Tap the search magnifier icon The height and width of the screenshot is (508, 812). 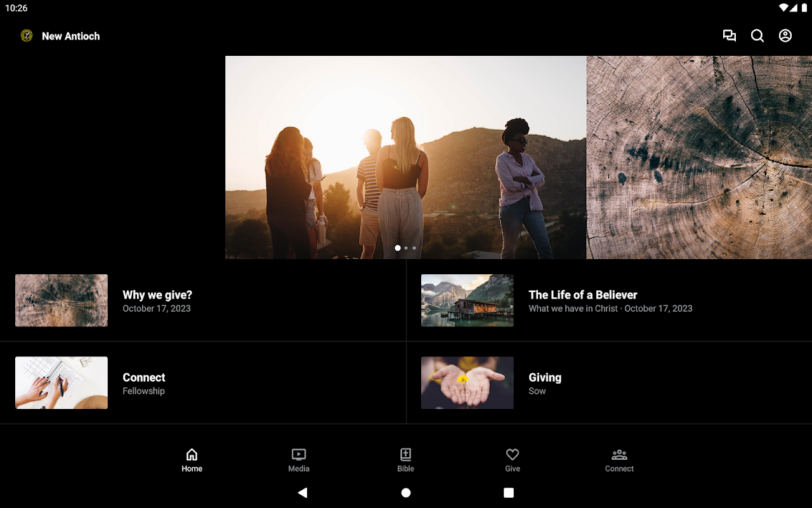click(x=757, y=36)
